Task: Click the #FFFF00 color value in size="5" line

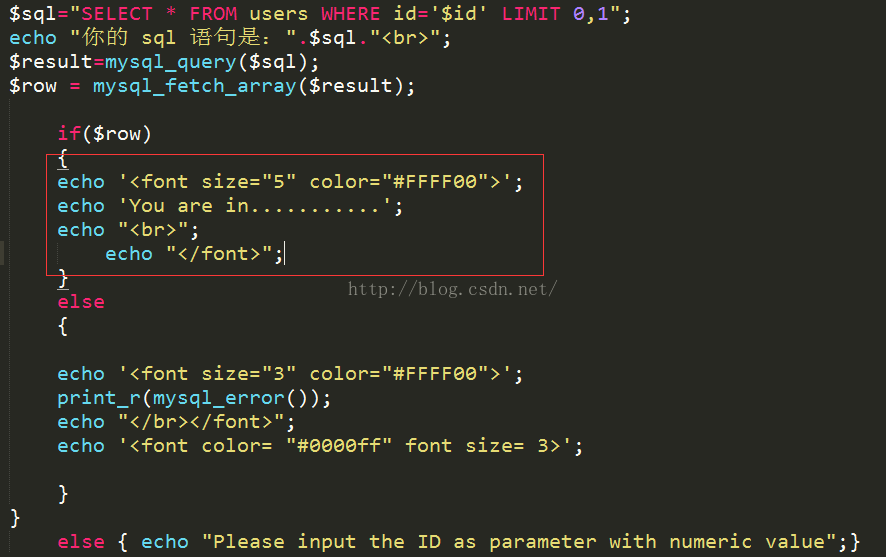Action: 435,182
